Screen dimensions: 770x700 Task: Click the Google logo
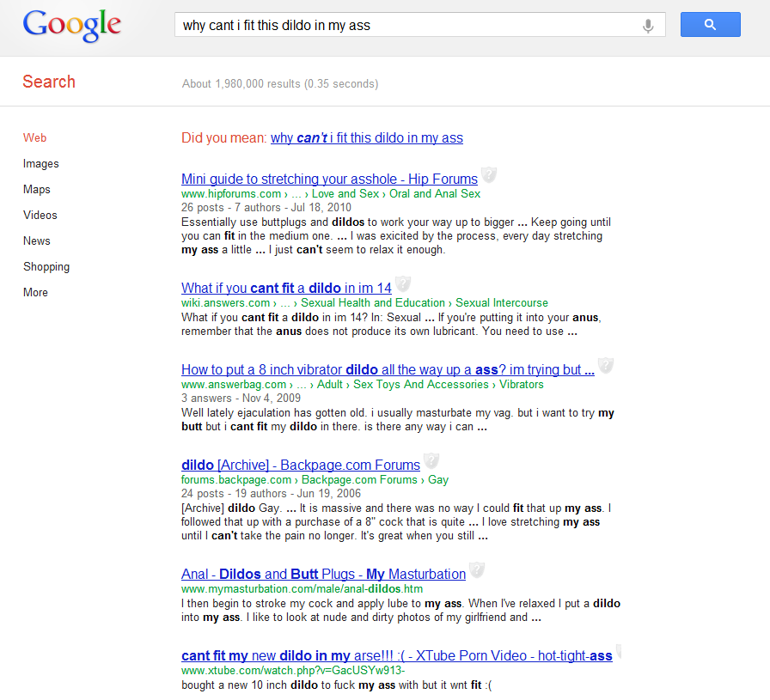(x=71, y=26)
